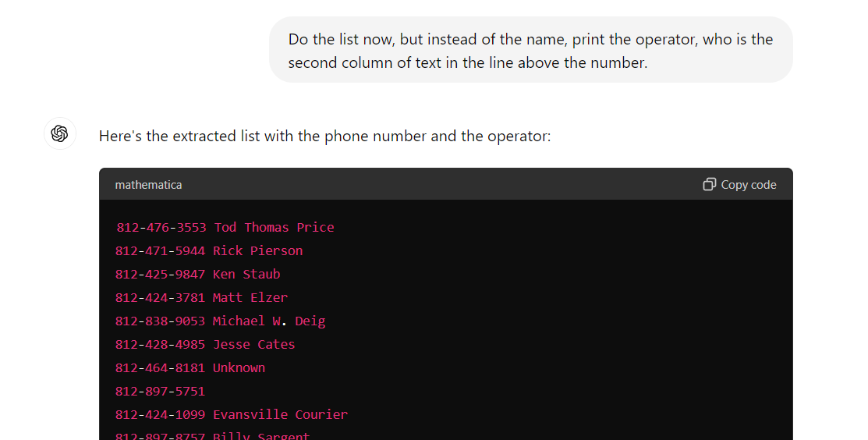
Task: Click the operator name Jesse Cates
Action: [254, 345]
